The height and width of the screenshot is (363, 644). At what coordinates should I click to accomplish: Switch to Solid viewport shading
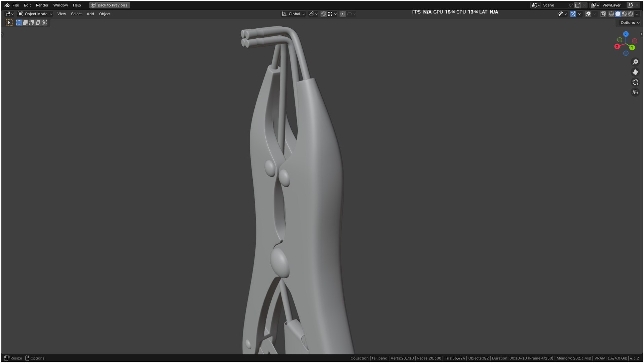[618, 14]
